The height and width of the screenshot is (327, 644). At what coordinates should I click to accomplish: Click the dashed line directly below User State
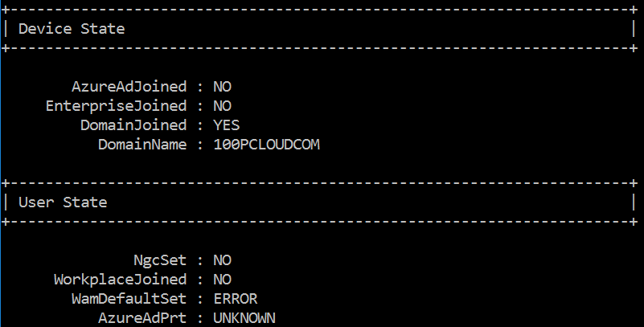click(322, 222)
